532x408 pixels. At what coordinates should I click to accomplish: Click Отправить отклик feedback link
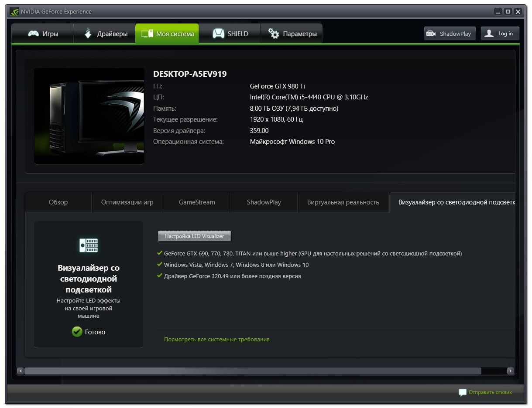coord(490,392)
